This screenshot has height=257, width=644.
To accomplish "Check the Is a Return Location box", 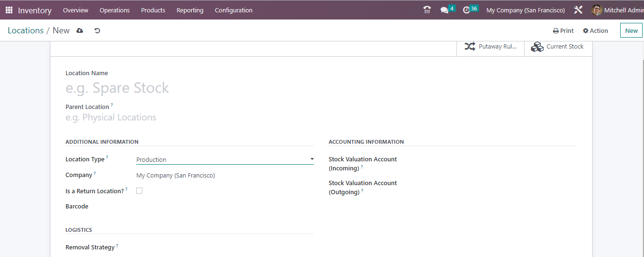I will [139, 191].
